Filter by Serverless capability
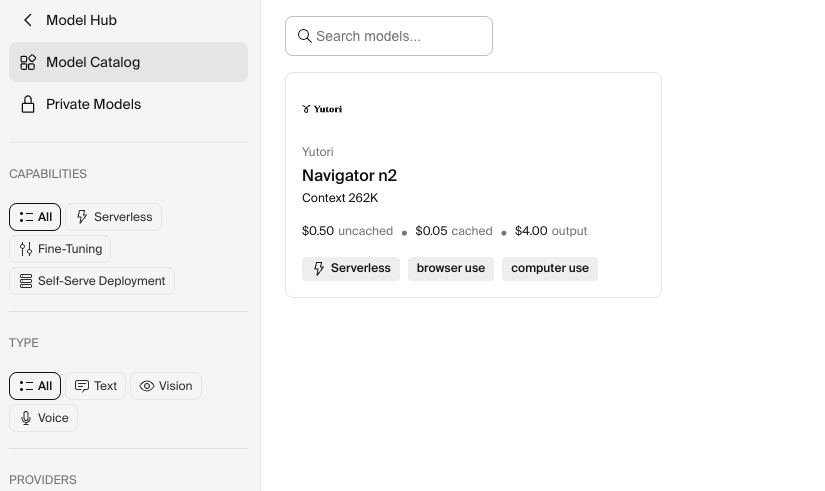The image size is (825, 491). pyautogui.click(x=114, y=217)
